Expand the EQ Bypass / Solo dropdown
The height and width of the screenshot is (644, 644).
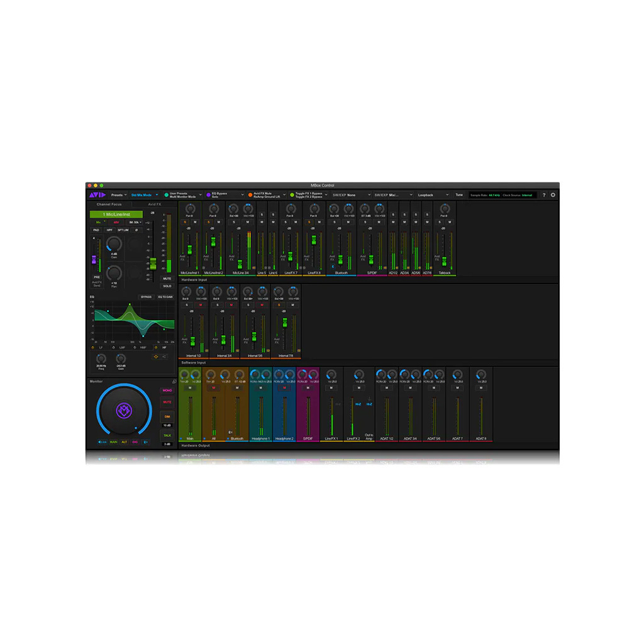click(x=242, y=195)
